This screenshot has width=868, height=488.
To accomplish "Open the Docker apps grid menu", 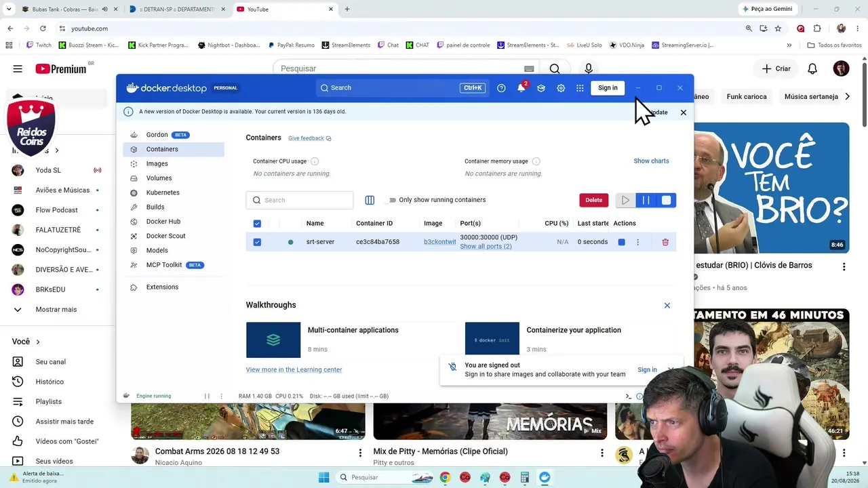I will coord(580,88).
